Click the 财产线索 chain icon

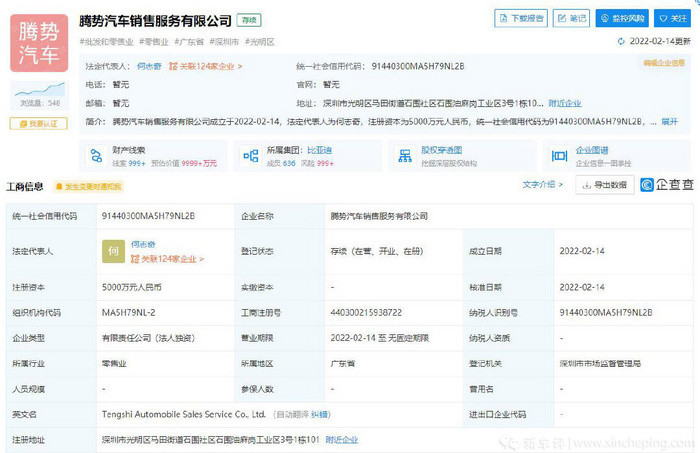[x=96, y=156]
